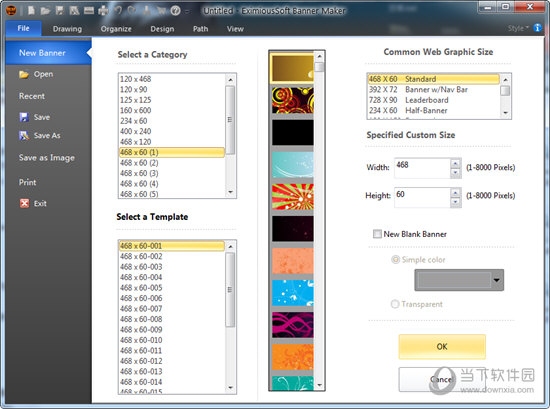Screen dimensions: 550x409
Task: Click the Save disk icon in sidebar
Action: coord(24,117)
